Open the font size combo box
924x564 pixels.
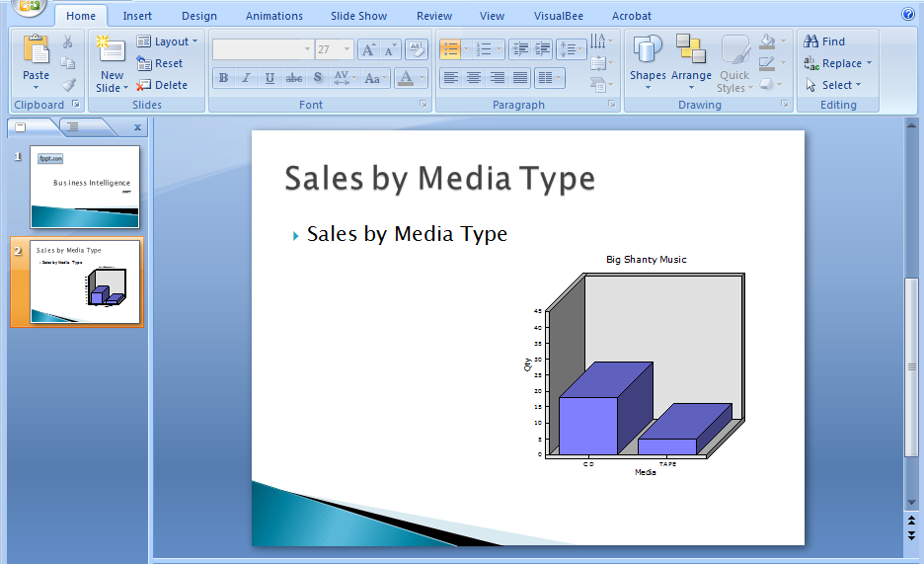pyautogui.click(x=335, y=49)
